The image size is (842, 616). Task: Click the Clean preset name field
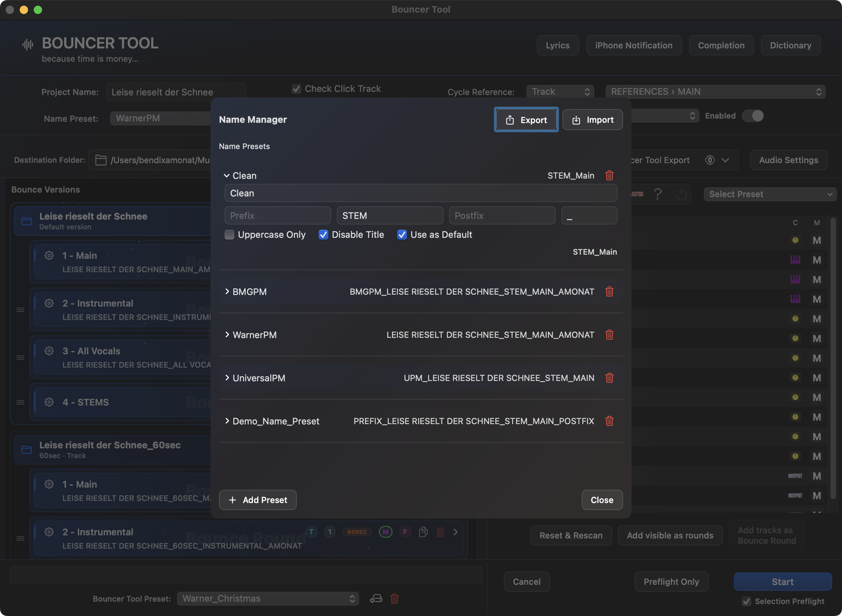[420, 193]
